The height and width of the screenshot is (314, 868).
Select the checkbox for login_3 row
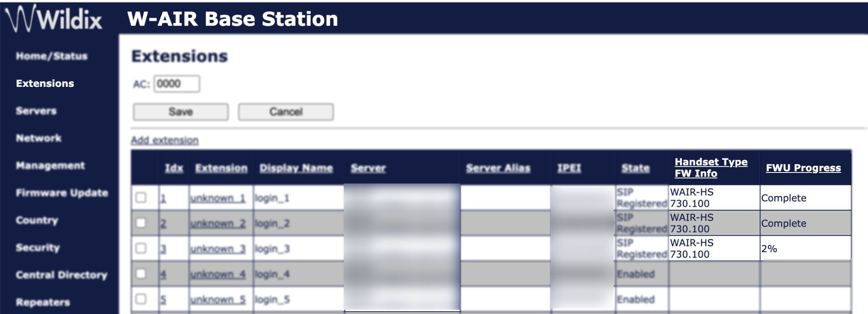[141, 248]
